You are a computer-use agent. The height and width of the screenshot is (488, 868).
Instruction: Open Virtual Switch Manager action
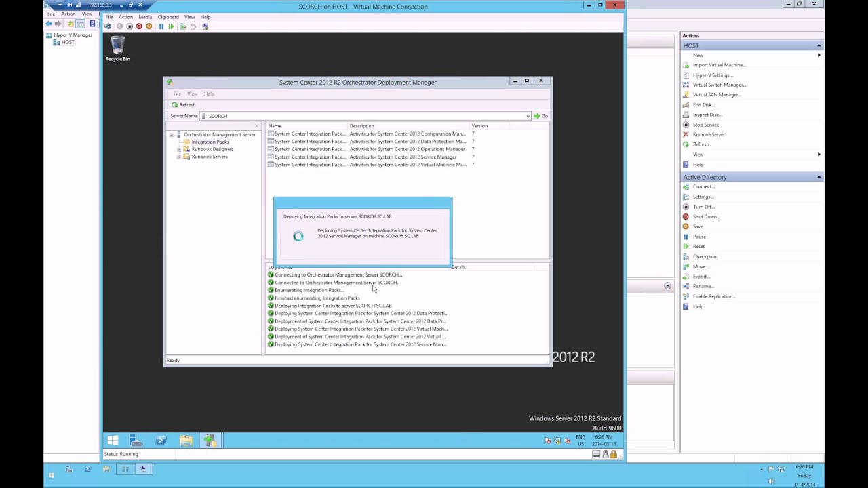click(x=719, y=85)
